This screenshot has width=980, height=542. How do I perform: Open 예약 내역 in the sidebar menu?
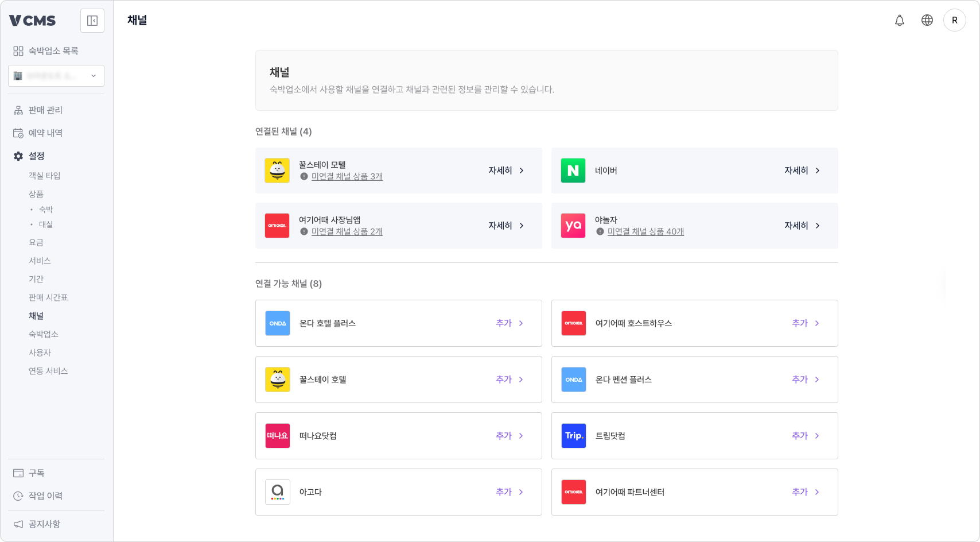point(46,133)
